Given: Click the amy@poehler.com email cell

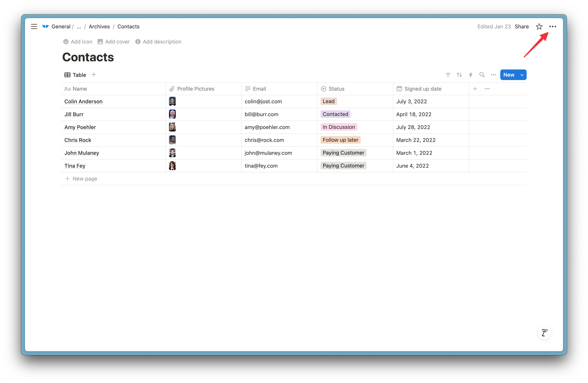Looking at the screenshot, I should pos(279,127).
